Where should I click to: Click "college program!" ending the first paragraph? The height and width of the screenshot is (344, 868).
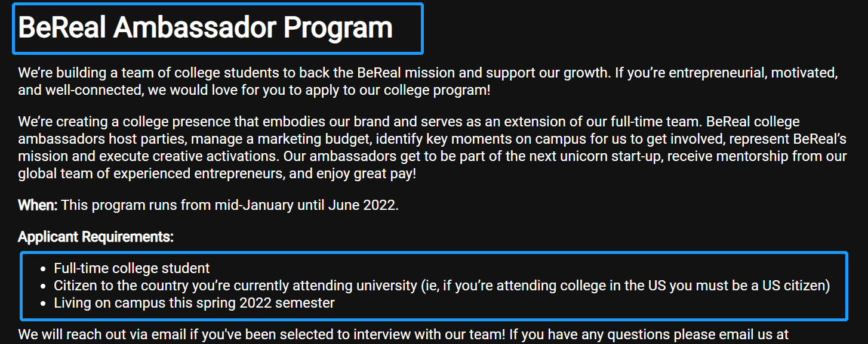pos(441,91)
